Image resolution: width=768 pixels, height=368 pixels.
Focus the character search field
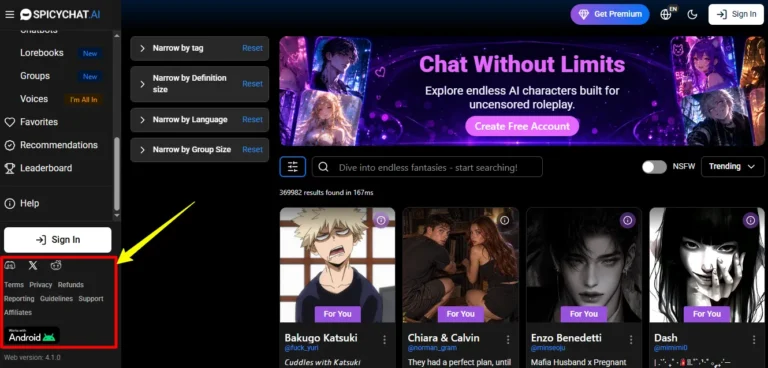(x=427, y=167)
